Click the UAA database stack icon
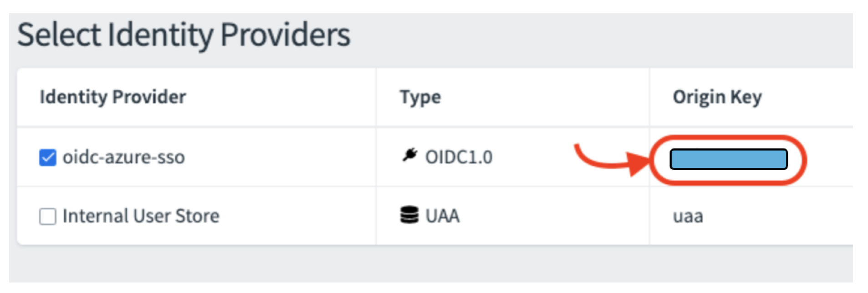 [x=409, y=215]
